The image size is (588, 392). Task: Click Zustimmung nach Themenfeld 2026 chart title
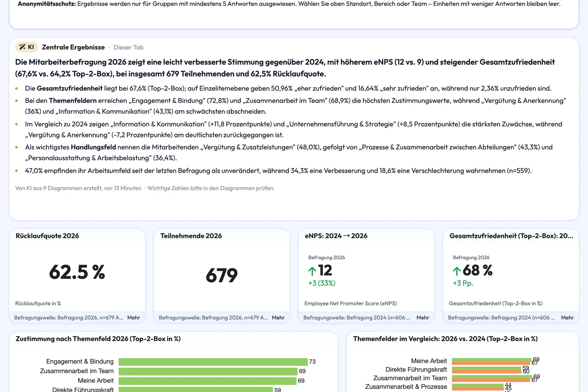tap(98, 339)
